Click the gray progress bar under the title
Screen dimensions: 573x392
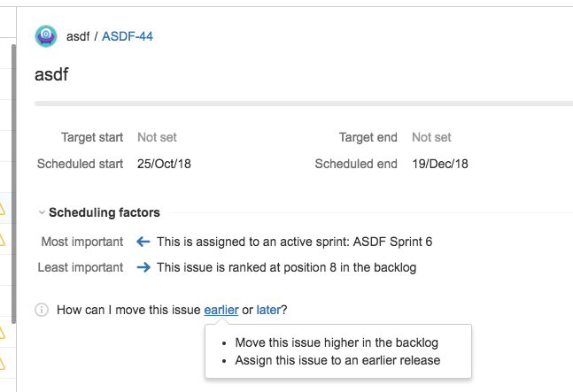pos(301,104)
